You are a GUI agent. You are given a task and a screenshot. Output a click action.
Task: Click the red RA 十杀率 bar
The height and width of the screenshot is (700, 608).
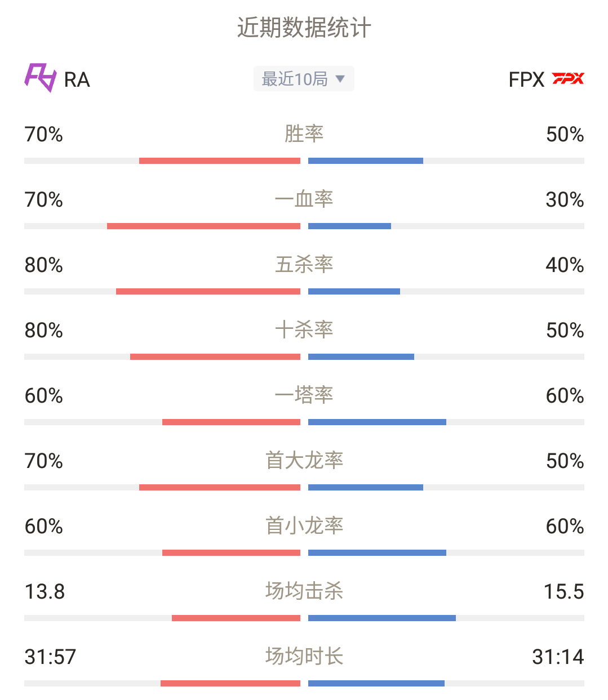[215, 357]
